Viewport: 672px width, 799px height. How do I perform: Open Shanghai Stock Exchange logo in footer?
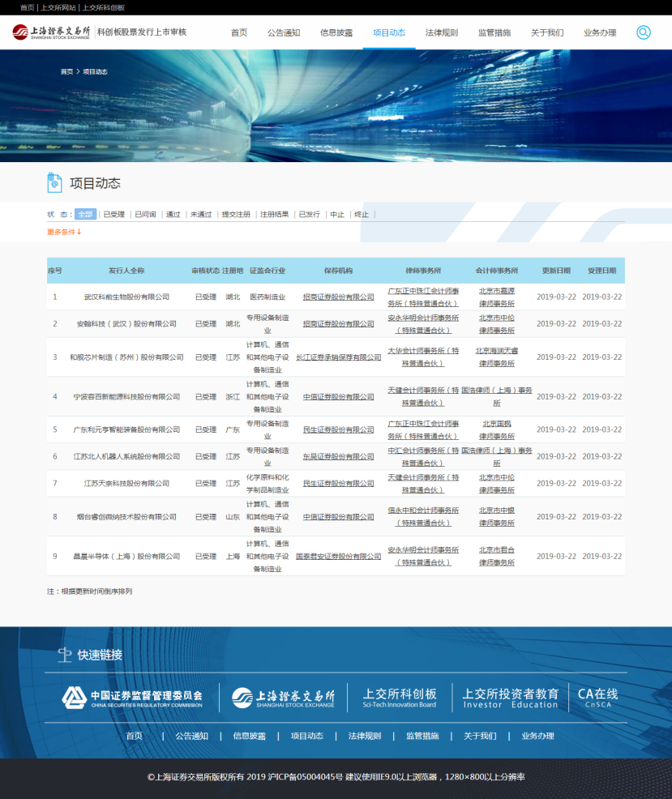coord(283,698)
